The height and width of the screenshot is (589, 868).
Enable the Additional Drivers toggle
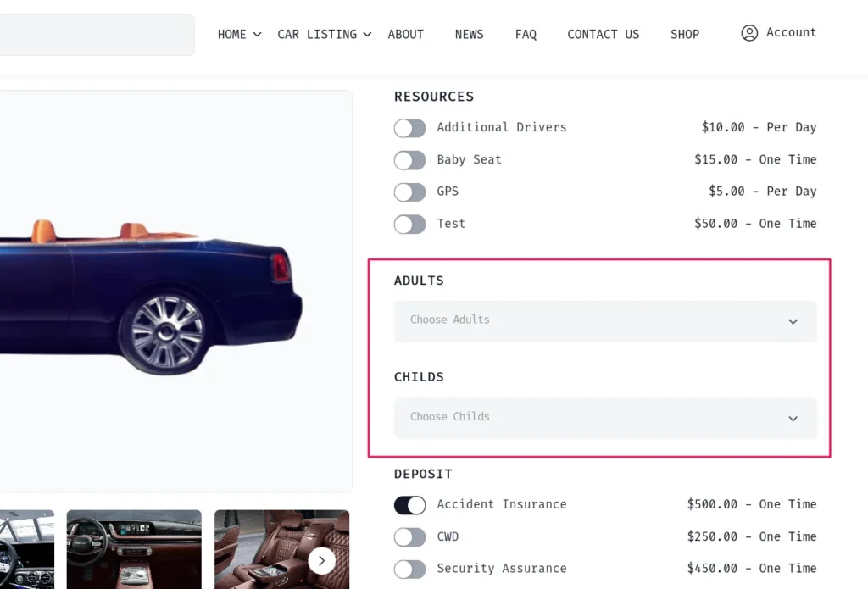click(409, 128)
